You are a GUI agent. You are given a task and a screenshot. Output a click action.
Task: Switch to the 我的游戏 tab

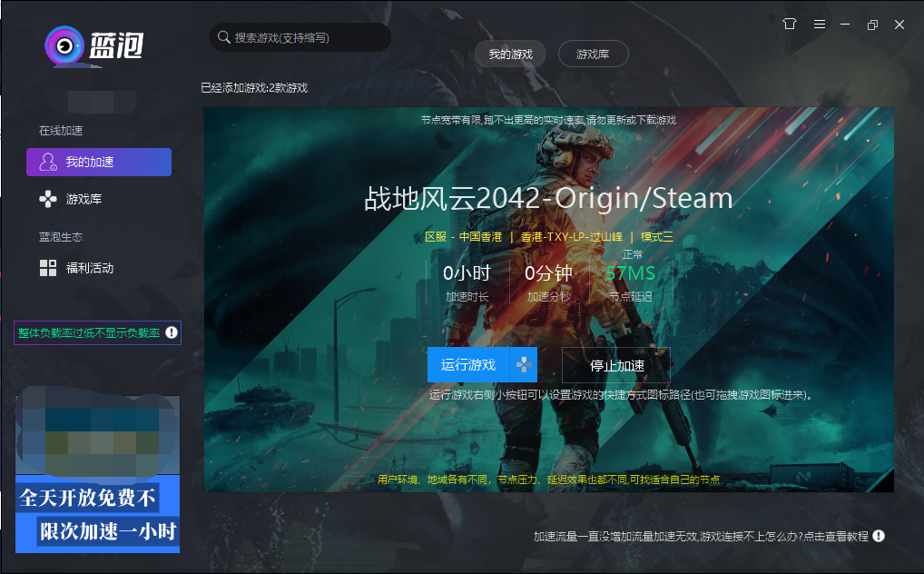pos(510,54)
